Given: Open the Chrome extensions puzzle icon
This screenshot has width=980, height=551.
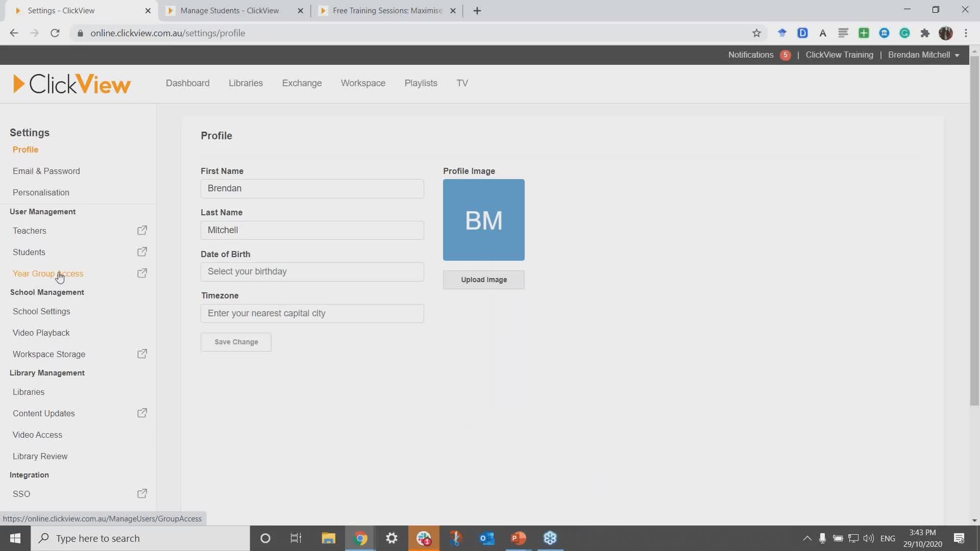Looking at the screenshot, I should pyautogui.click(x=925, y=33).
